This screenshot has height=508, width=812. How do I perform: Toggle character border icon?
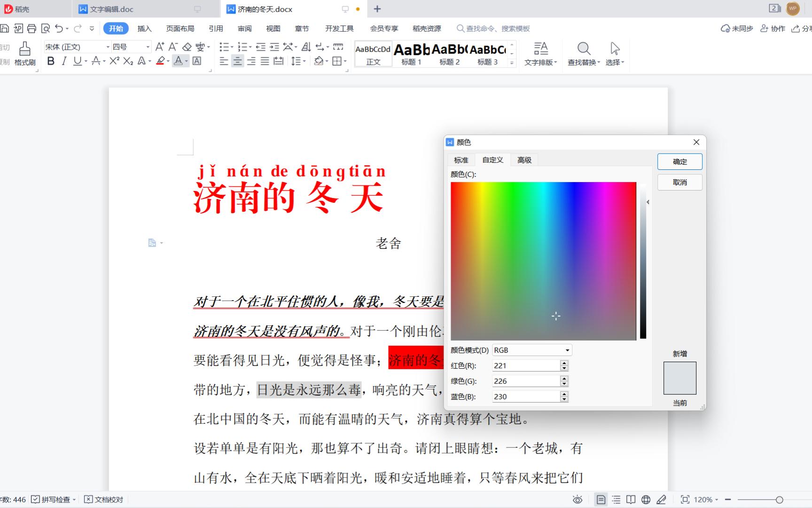tap(197, 61)
